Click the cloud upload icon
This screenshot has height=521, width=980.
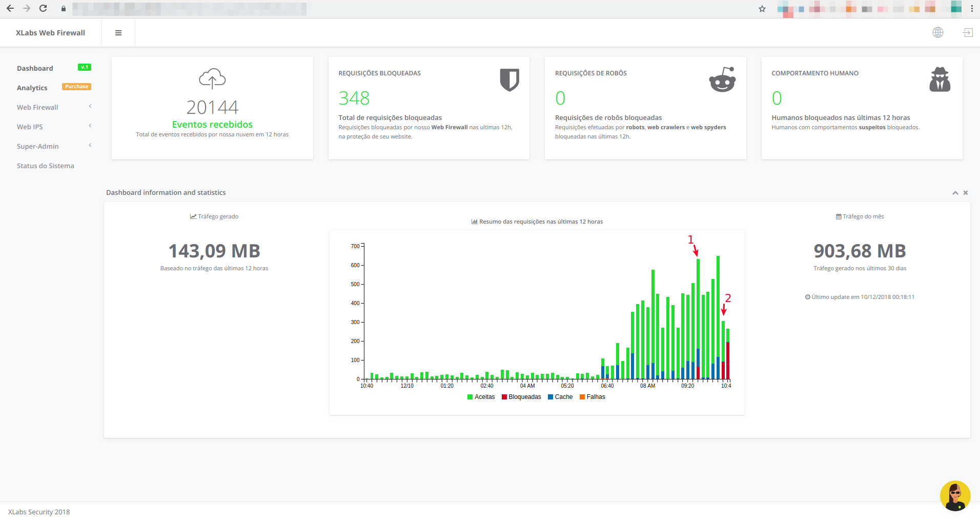(212, 78)
